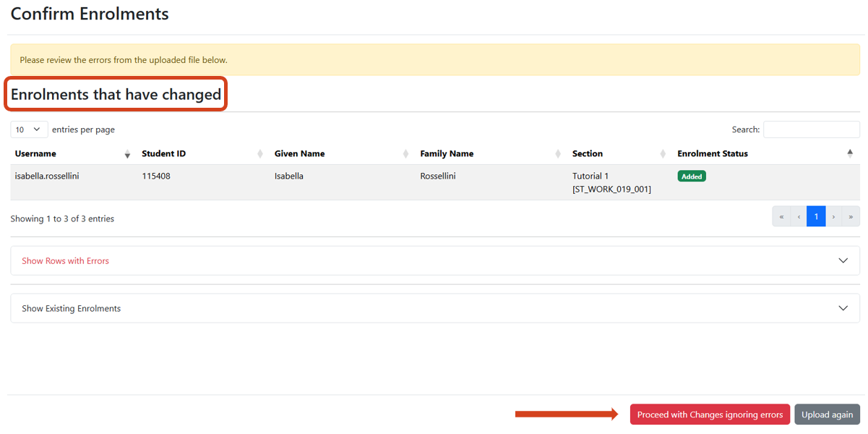Go to first page of results
The image size is (868, 434).
[x=781, y=216]
